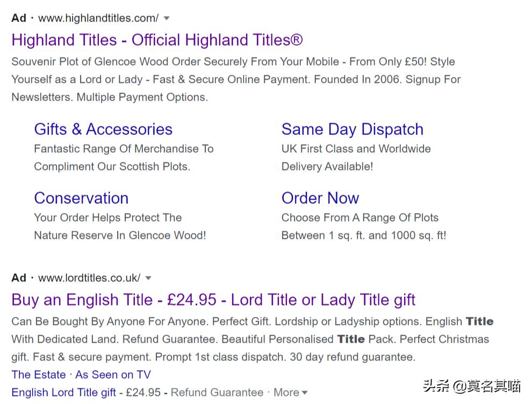Click The Estate link
Viewport: 532px width, 404px height.
(x=39, y=375)
